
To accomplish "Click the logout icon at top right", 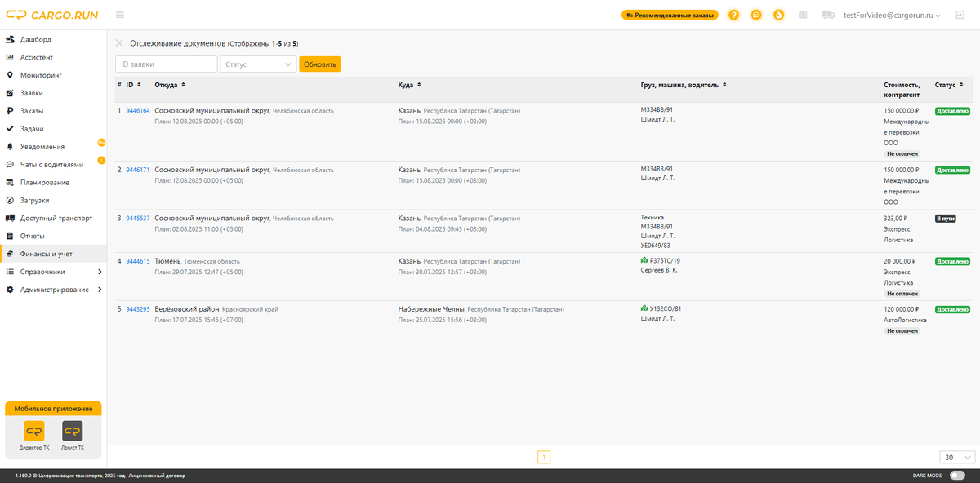I will point(960,15).
